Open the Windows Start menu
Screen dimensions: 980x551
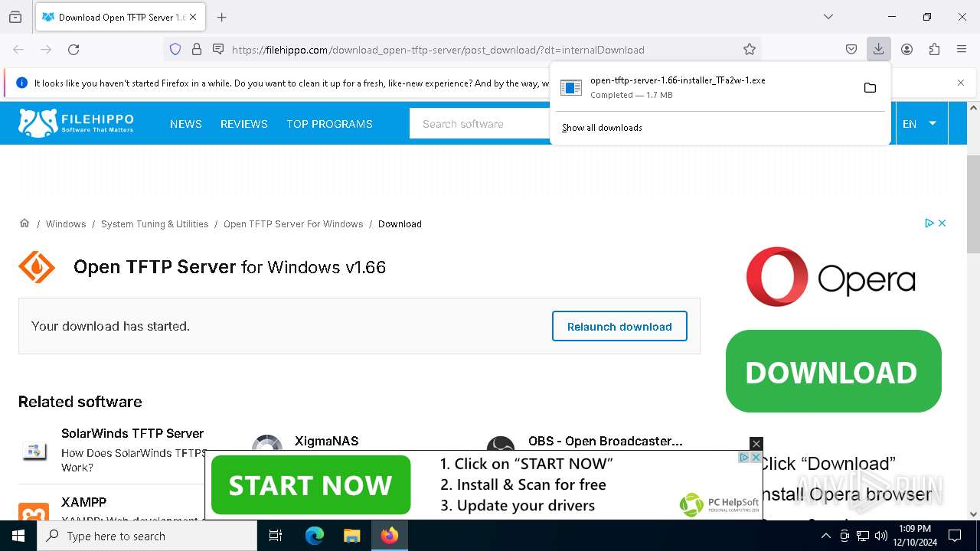(18, 536)
